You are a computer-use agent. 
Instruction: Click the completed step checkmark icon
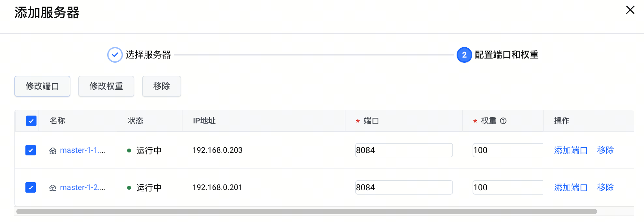(x=115, y=55)
